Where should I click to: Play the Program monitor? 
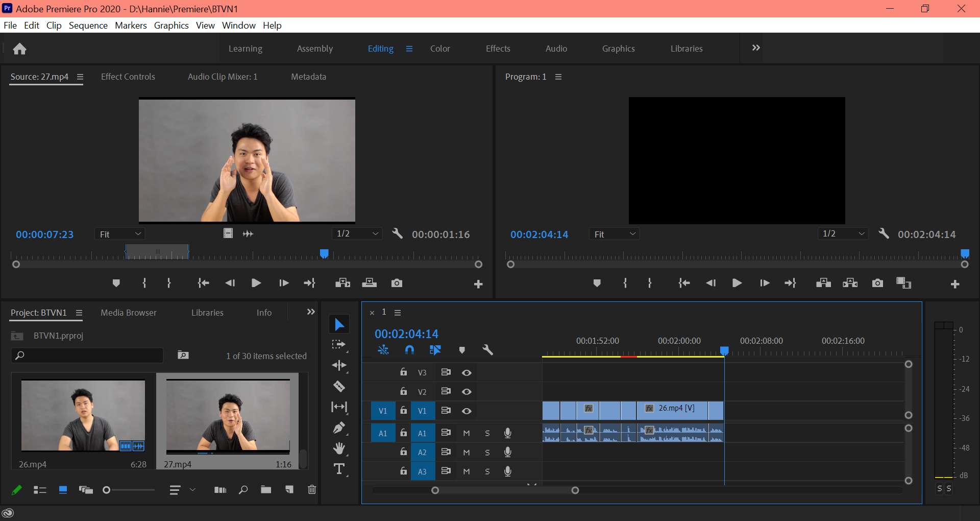tap(737, 283)
